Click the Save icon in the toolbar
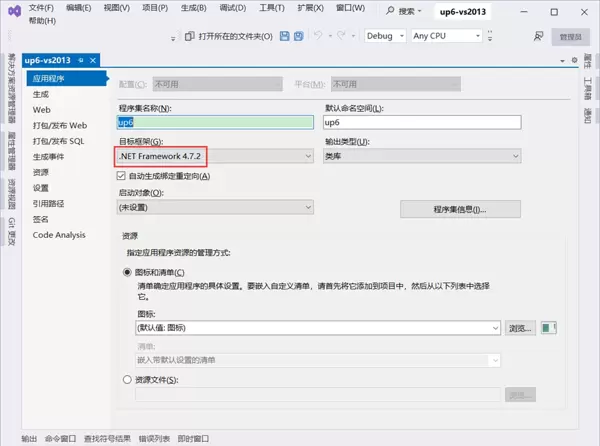600x446 pixels. point(285,36)
